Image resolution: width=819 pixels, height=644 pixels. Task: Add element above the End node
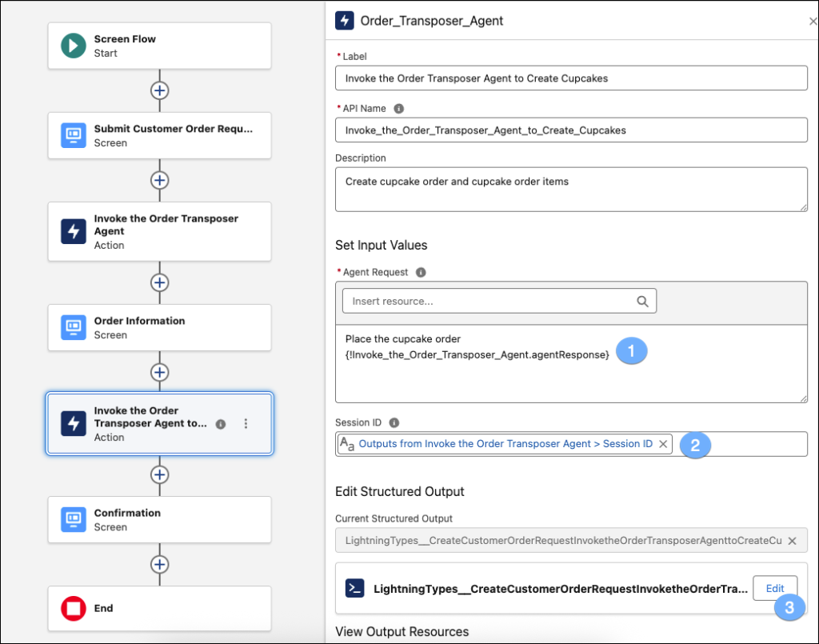[x=160, y=565]
